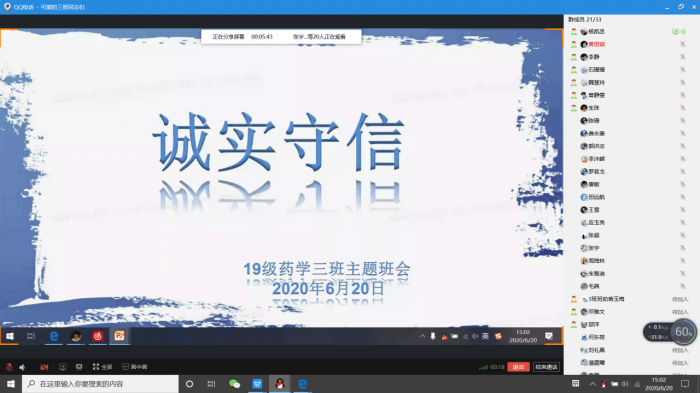
Task: Toggle muted mic icon beside 张超
Action: tap(683, 235)
